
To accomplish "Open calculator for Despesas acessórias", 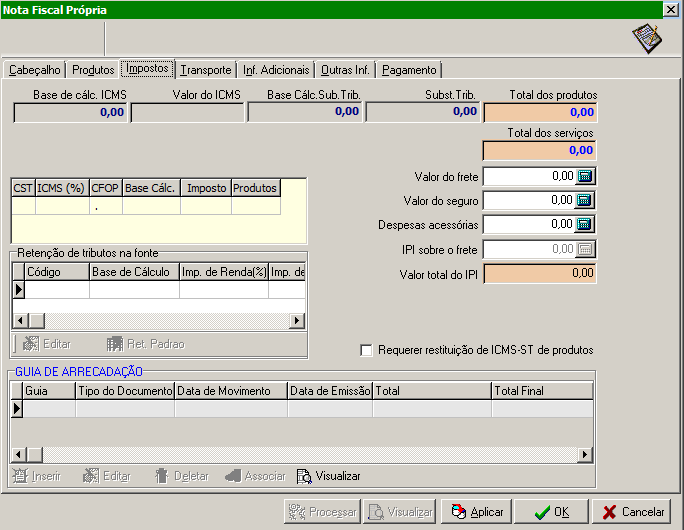I will pyautogui.click(x=586, y=224).
